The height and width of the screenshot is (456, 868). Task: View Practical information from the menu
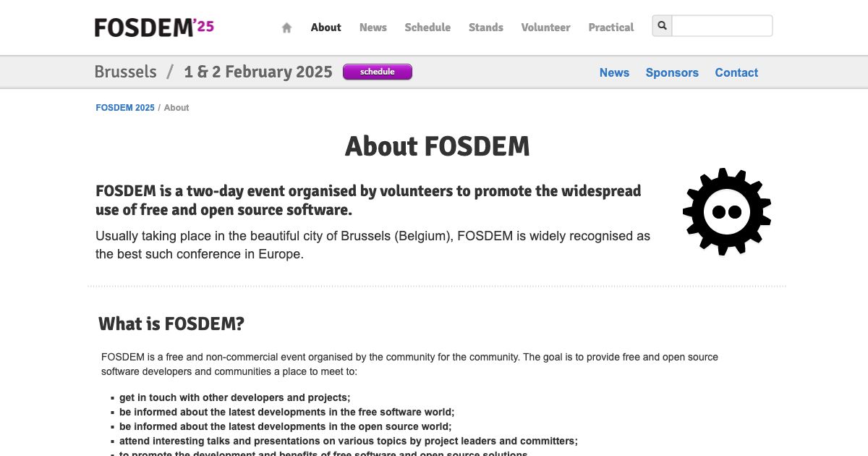[610, 28]
